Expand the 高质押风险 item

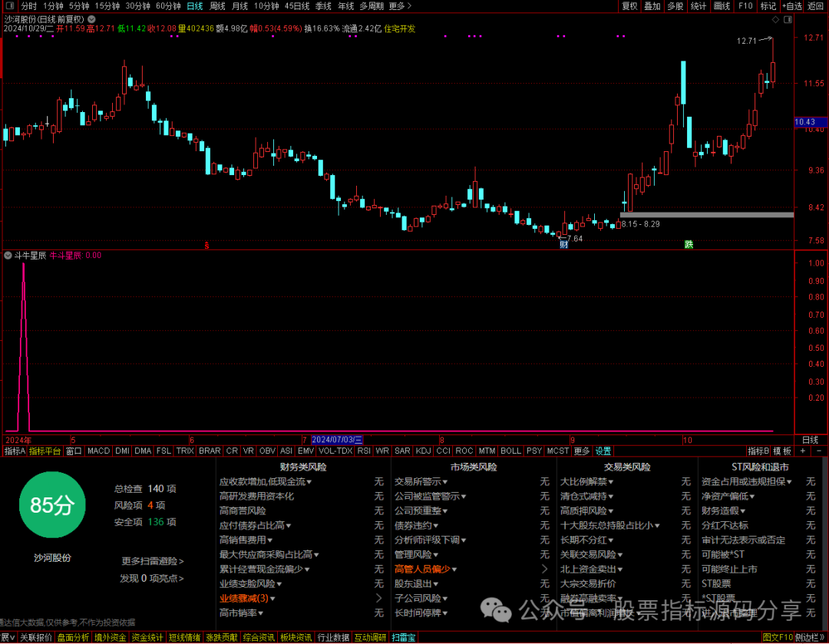coord(586,510)
